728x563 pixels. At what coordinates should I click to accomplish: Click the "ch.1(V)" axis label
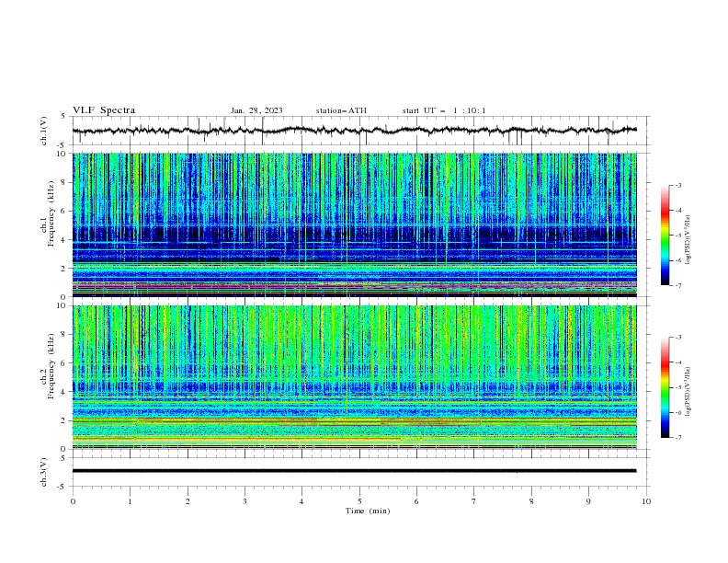tap(44, 131)
